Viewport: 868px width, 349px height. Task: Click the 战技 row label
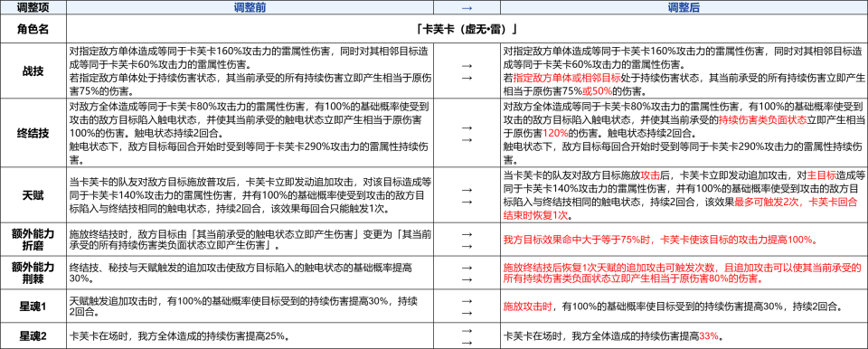click(x=33, y=71)
